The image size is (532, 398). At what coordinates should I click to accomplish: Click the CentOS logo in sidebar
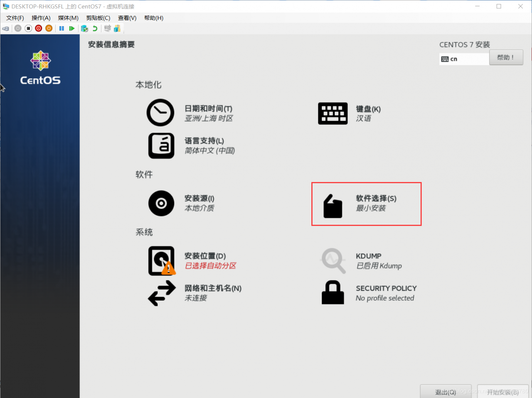[x=40, y=68]
